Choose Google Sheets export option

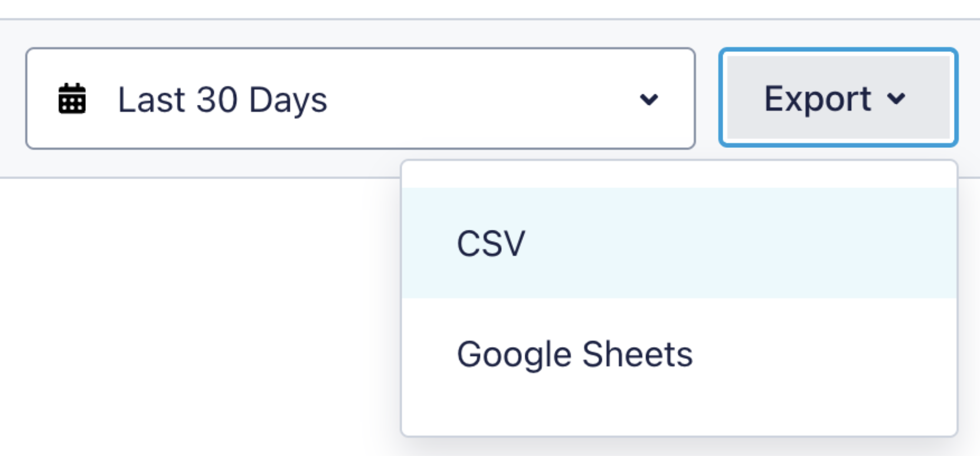574,354
